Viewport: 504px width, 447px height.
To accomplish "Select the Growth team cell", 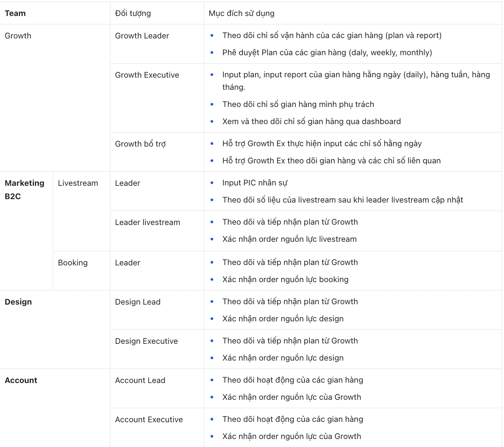I will [x=18, y=36].
